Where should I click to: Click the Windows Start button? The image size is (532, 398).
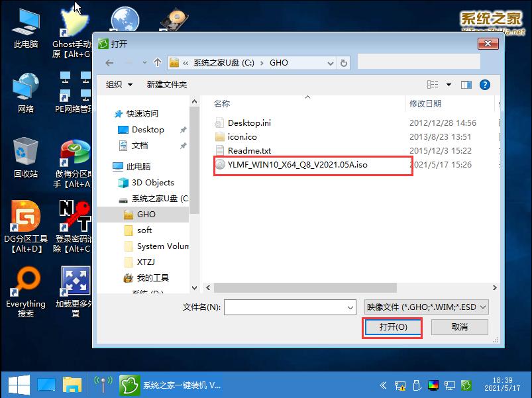coord(19,385)
